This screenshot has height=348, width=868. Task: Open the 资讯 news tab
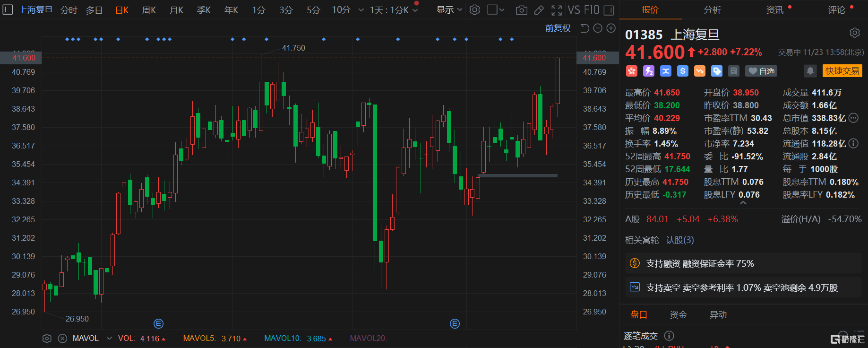(774, 10)
